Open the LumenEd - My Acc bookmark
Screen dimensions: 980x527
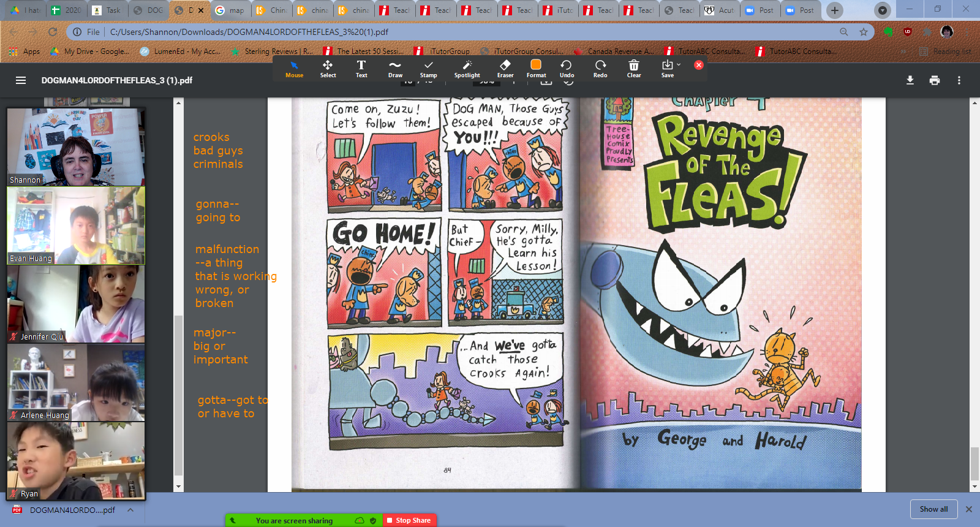pyautogui.click(x=180, y=51)
